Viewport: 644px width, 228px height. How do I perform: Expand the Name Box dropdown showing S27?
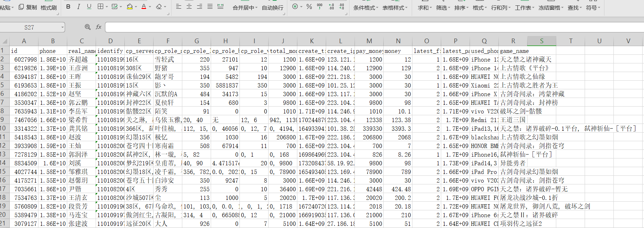click(x=63, y=27)
